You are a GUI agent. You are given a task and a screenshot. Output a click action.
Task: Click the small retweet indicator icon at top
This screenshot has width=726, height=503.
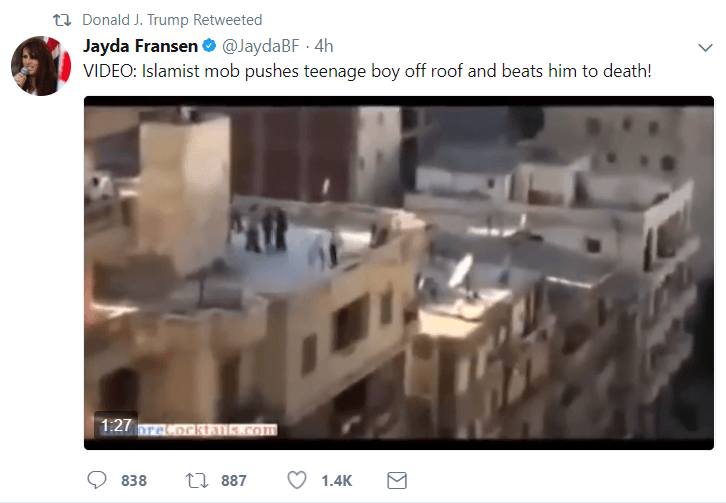coord(62,20)
